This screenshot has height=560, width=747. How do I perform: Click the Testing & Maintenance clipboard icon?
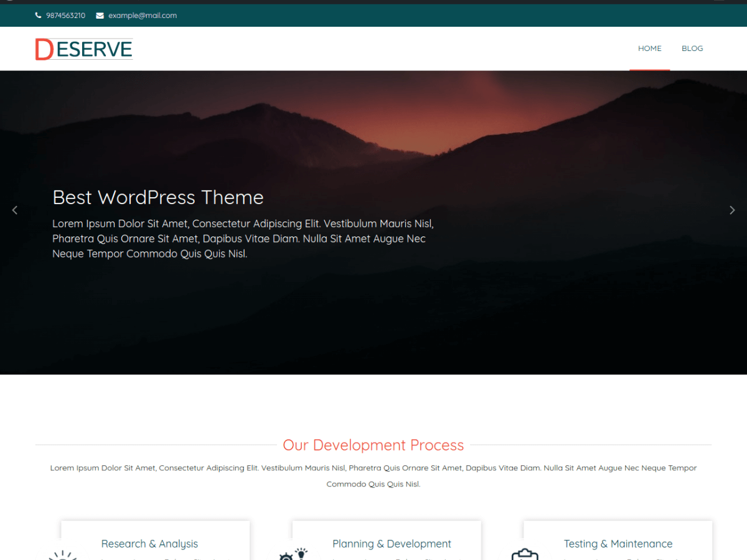(x=524, y=555)
